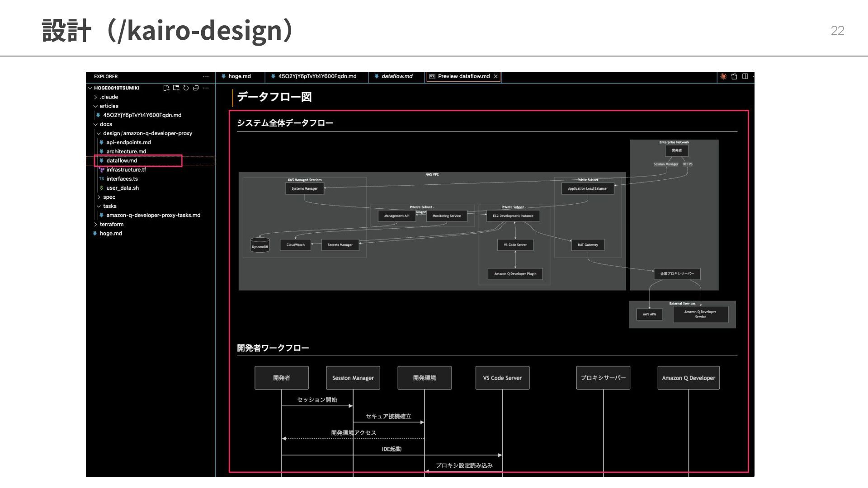The image size is (868, 488).
Task: Refresh the Explorer file tree
Action: click(186, 88)
